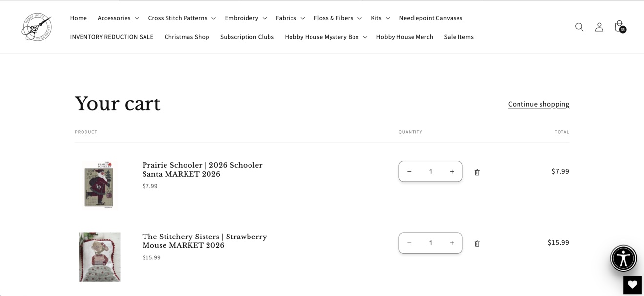Open the account login icon
This screenshot has width=644, height=296.
[599, 27]
